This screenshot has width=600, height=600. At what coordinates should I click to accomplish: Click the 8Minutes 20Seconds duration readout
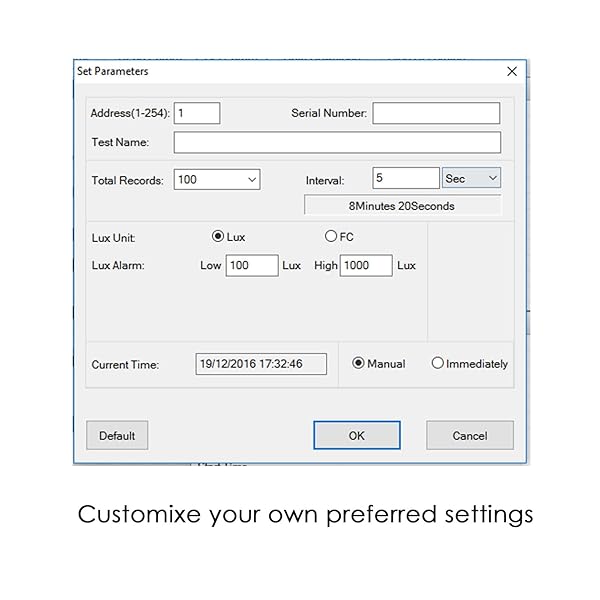click(x=402, y=206)
